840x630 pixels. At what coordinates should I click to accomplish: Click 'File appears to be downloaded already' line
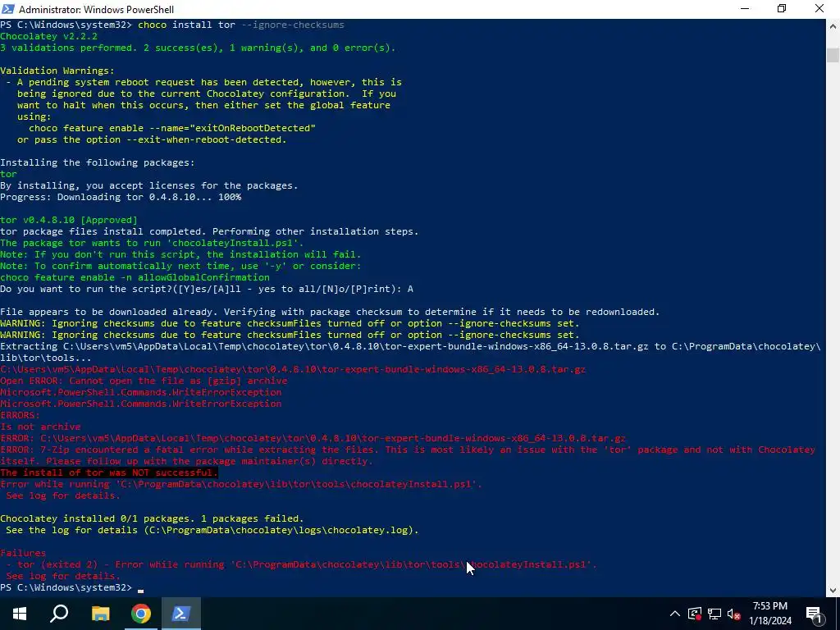point(330,312)
